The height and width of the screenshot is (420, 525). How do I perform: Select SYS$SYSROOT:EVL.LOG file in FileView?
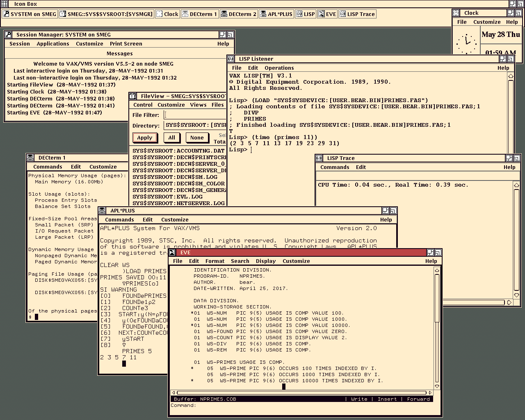pyautogui.click(x=168, y=197)
